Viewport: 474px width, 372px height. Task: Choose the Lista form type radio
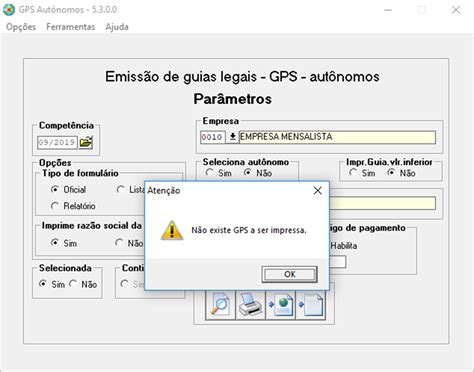pos(120,189)
